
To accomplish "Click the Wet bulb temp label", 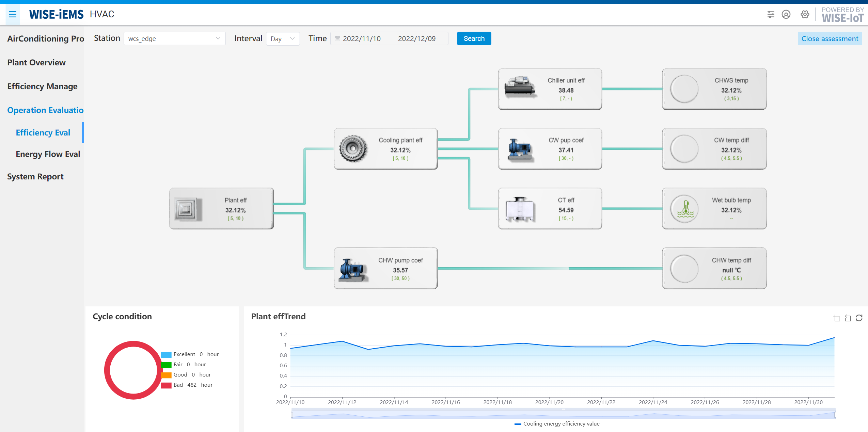I will [x=731, y=200].
